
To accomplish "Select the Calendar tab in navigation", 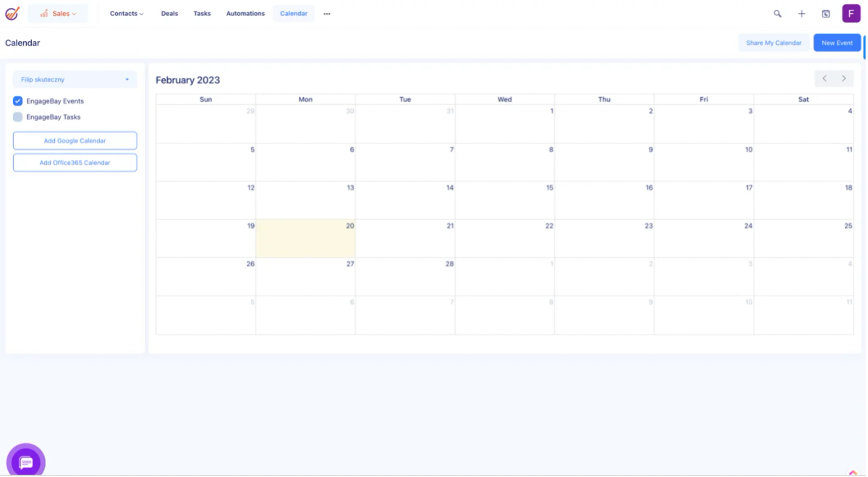I will (x=294, y=14).
